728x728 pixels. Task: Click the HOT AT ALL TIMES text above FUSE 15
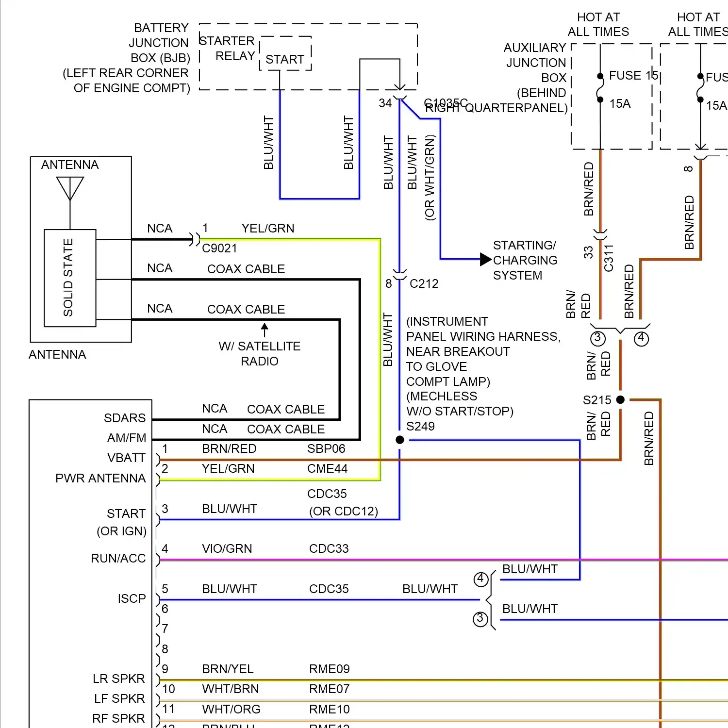598,24
